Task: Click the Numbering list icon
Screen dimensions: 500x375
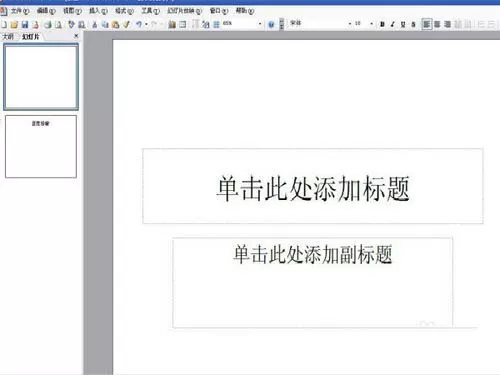Action: pos(481,24)
